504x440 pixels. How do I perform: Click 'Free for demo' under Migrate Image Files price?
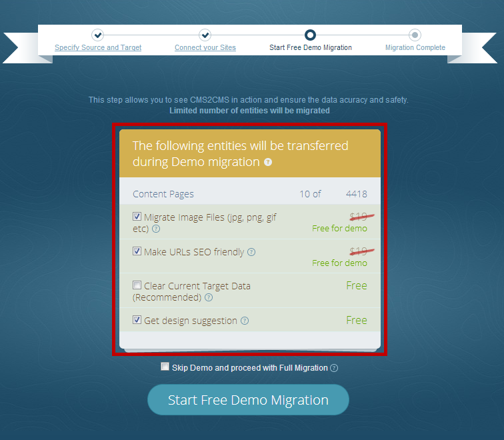[339, 229]
